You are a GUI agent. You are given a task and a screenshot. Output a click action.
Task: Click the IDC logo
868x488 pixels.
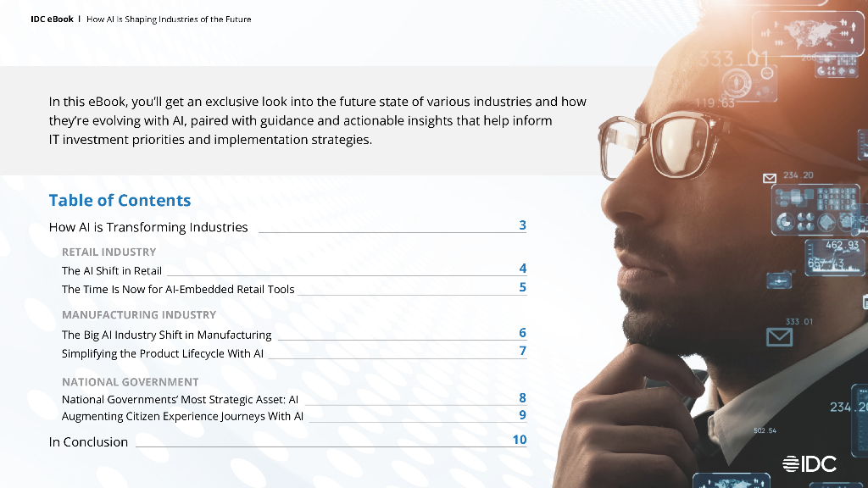coord(809,463)
